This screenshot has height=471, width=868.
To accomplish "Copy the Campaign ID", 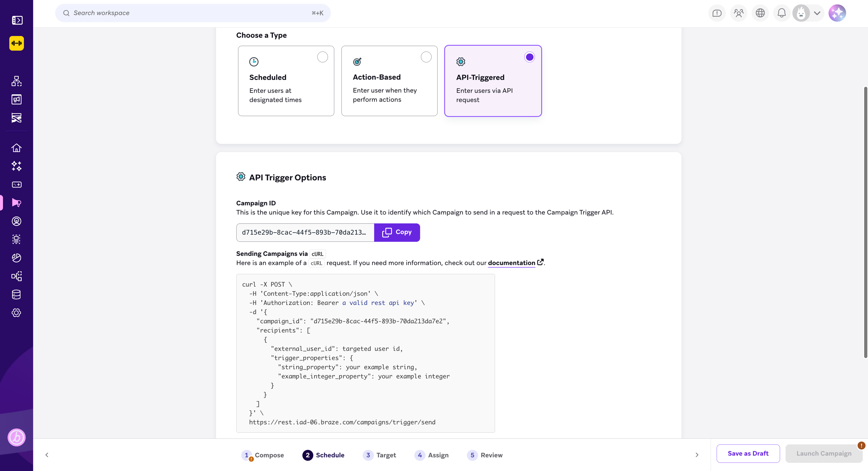I will pos(397,232).
